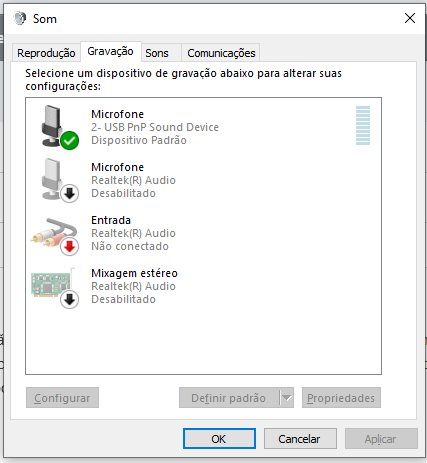Click the black disabled arrow badge on Mixagem estéreo
427x463 pixels.
[70, 300]
